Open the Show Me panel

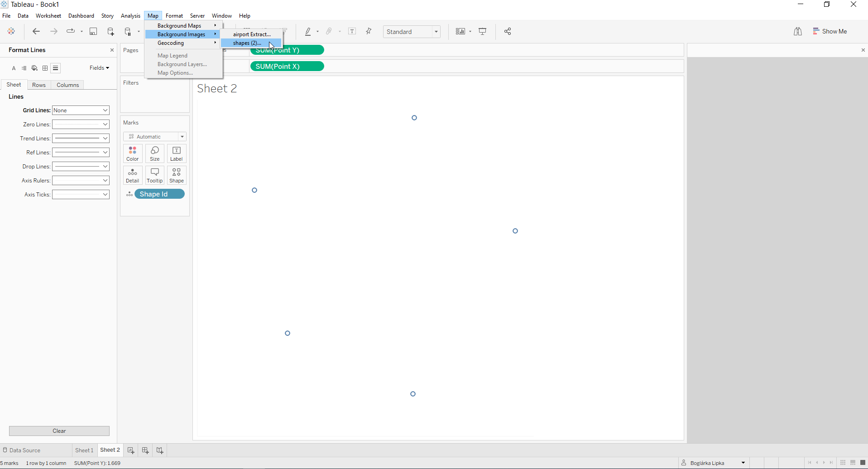pos(830,31)
